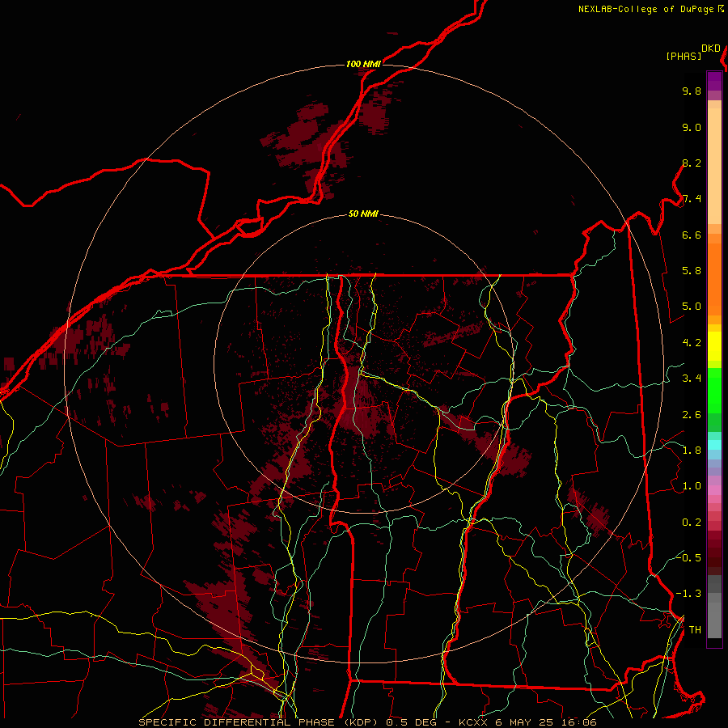
Task: Select the purple swatch atop the legend
Action: [x=714, y=81]
